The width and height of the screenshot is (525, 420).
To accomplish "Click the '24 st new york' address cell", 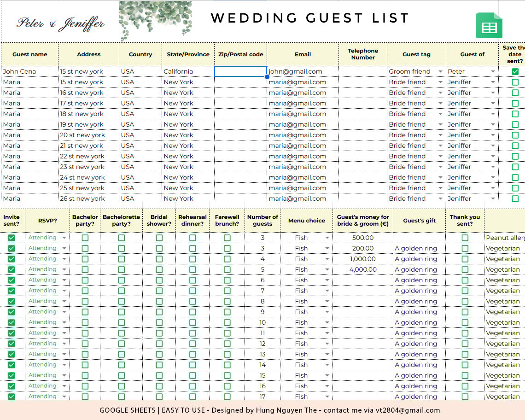I will (89, 177).
